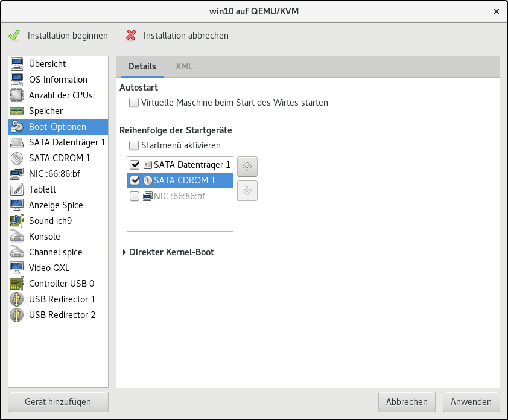508x420 pixels.
Task: Open Konsole entry text
Action: (x=45, y=237)
